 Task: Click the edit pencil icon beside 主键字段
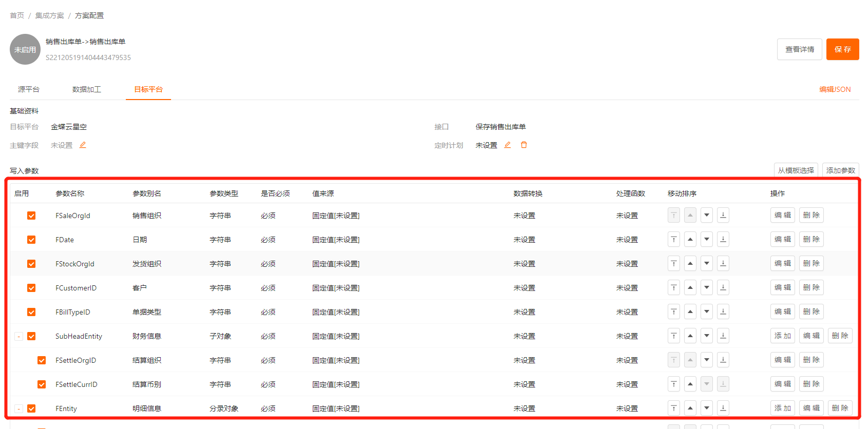[83, 145]
